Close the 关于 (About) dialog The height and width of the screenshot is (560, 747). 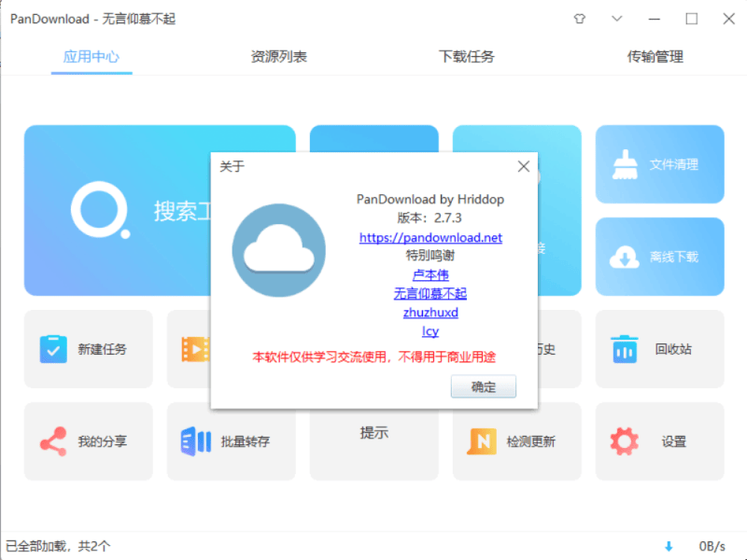[523, 166]
